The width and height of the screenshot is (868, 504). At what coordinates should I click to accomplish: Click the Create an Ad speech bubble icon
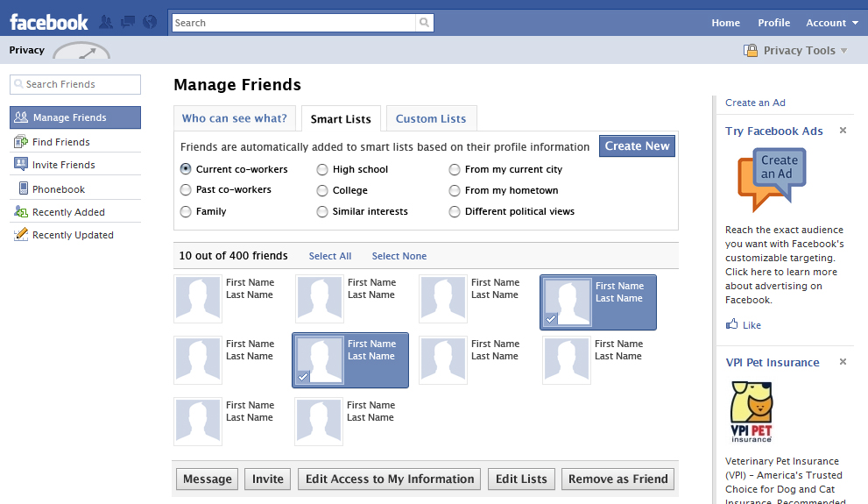click(771, 179)
